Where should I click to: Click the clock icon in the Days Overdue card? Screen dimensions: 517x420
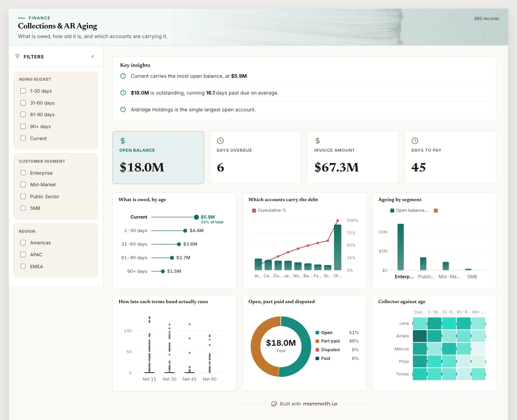point(220,141)
